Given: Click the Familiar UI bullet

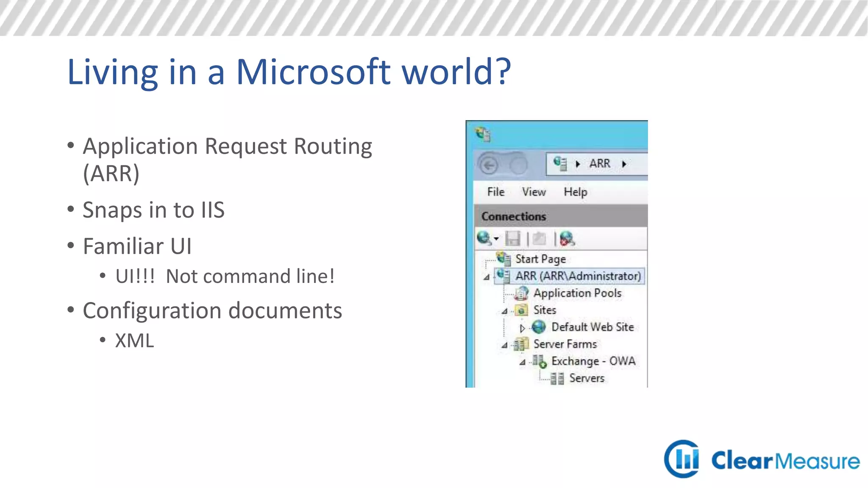Looking at the screenshot, I should pos(137,246).
